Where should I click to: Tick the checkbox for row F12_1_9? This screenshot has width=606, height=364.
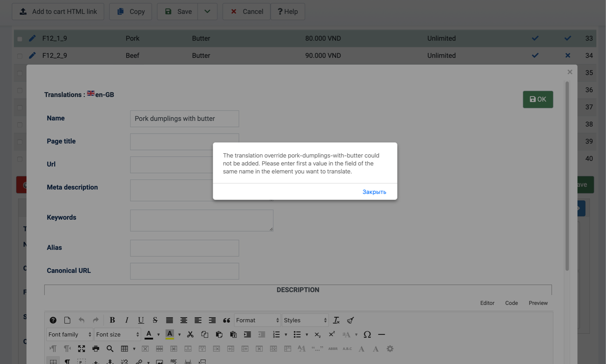pyautogui.click(x=20, y=39)
